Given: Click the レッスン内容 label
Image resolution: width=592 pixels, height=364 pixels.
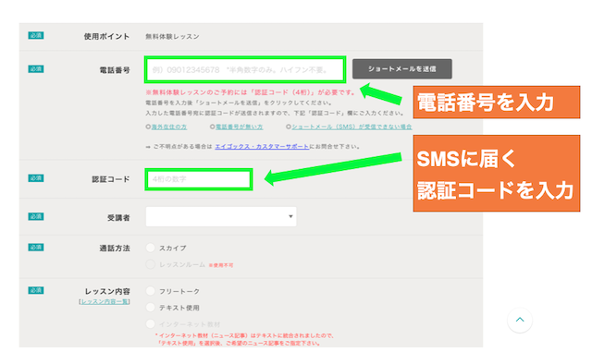Looking at the screenshot, I should 107,291.
